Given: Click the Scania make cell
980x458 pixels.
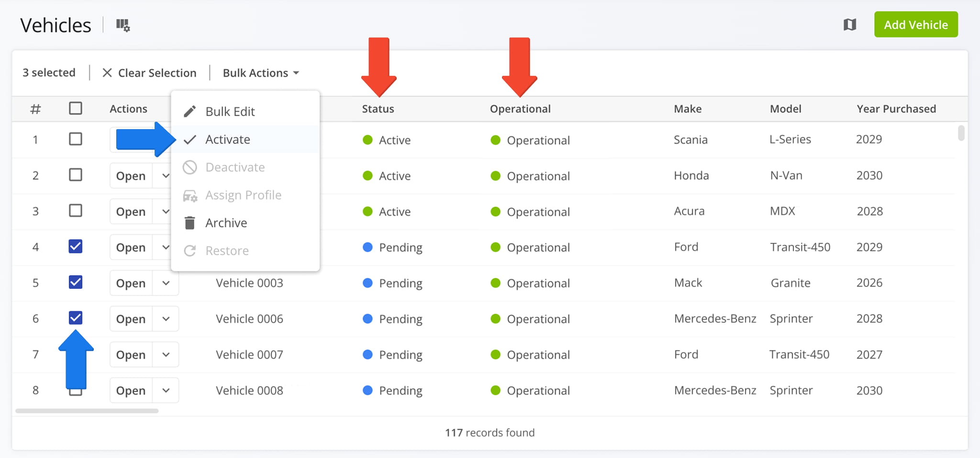Looking at the screenshot, I should (x=690, y=140).
